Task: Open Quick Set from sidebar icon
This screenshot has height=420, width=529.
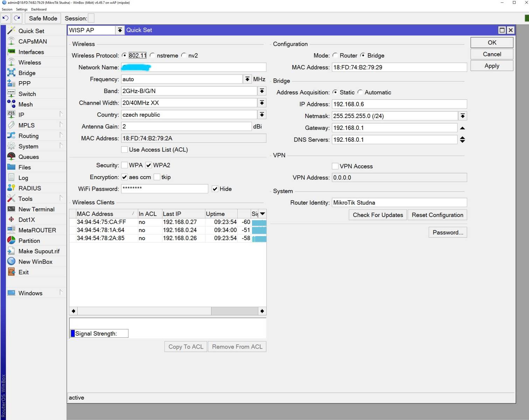Action: point(11,31)
